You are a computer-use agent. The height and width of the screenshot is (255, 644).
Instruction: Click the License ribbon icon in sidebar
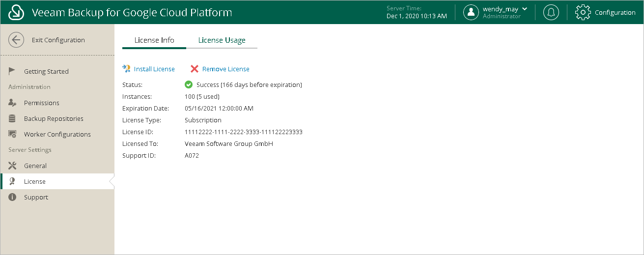click(12, 181)
